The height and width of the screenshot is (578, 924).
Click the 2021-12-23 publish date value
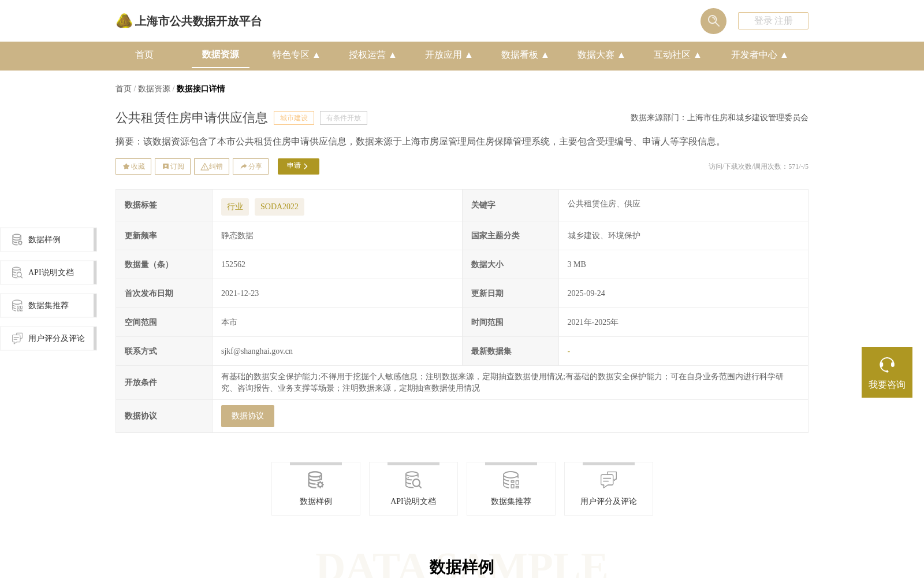(240, 294)
